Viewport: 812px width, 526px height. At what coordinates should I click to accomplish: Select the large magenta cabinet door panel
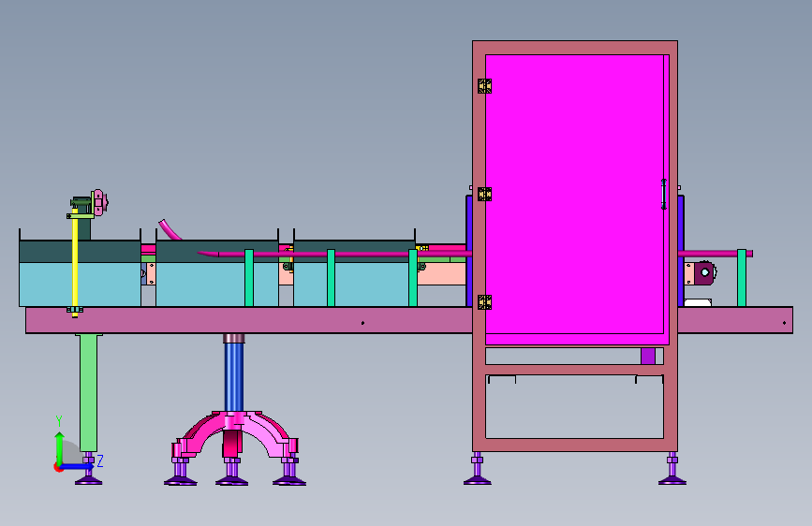click(x=574, y=194)
